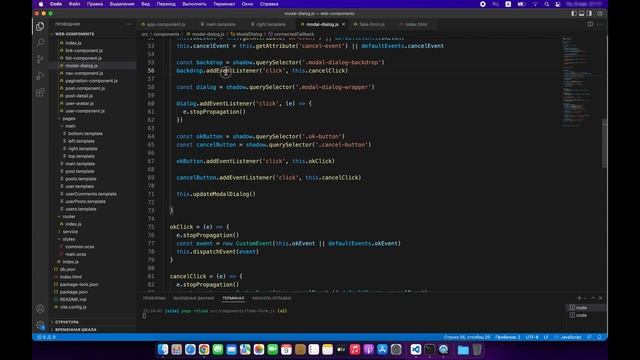640x360 pixels.
Task: Open the App Store from the Dock
Action: click(x=382, y=349)
